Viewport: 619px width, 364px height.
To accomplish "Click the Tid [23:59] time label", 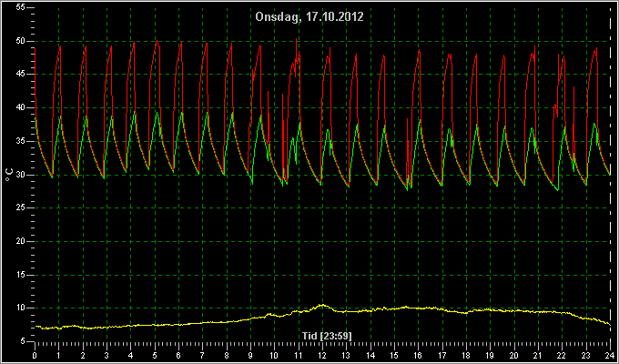I will [x=327, y=336].
